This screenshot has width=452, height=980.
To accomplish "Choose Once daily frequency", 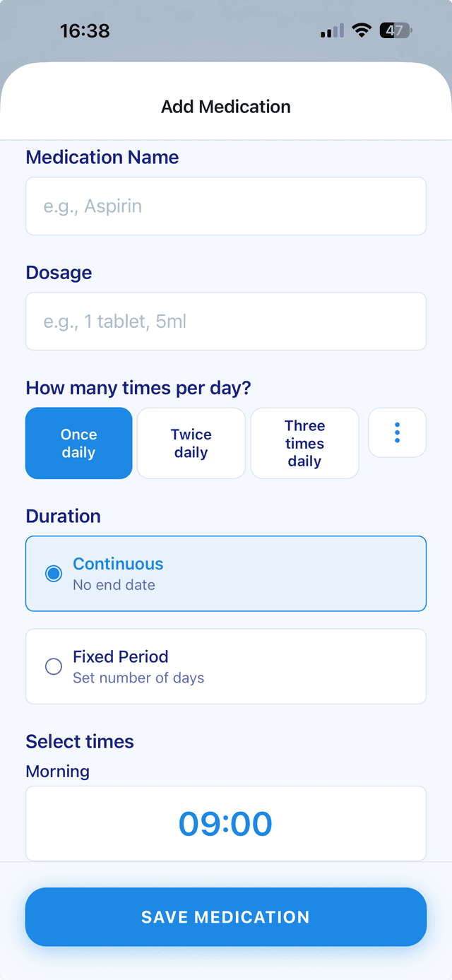I will (78, 443).
